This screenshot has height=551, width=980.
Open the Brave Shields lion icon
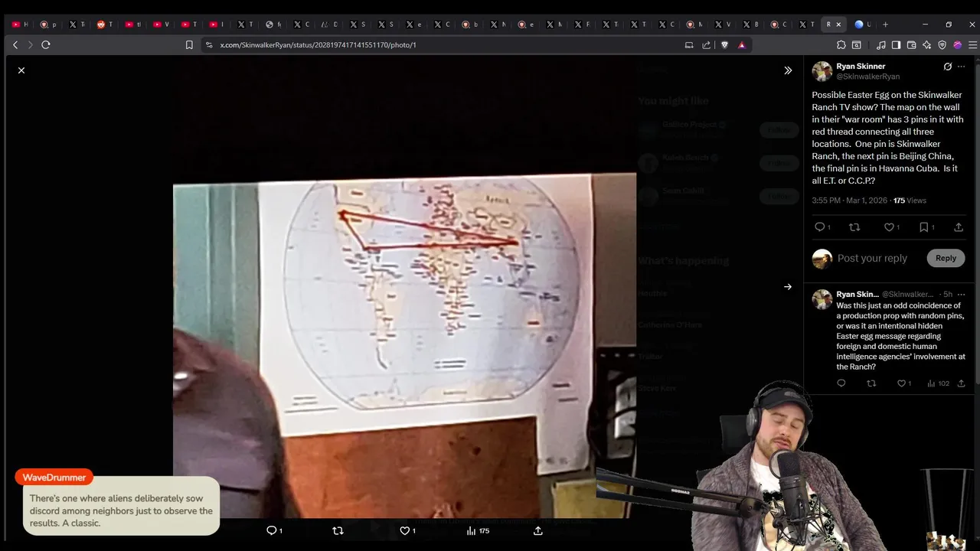[724, 45]
